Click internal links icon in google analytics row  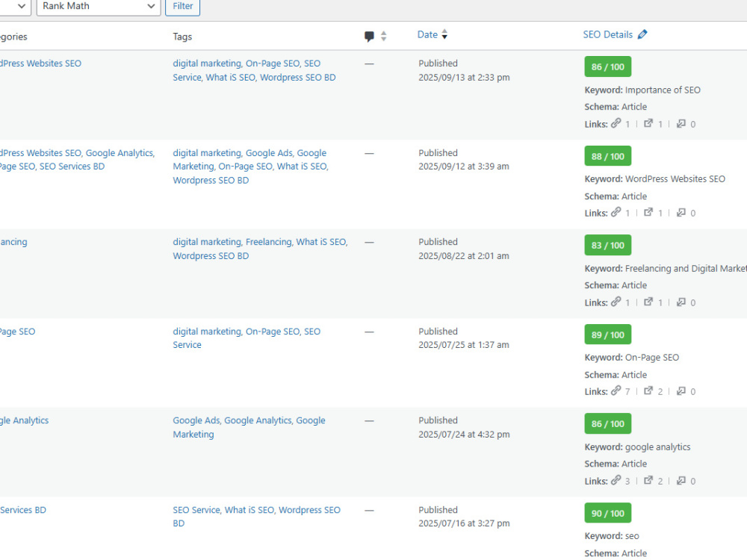tap(616, 480)
